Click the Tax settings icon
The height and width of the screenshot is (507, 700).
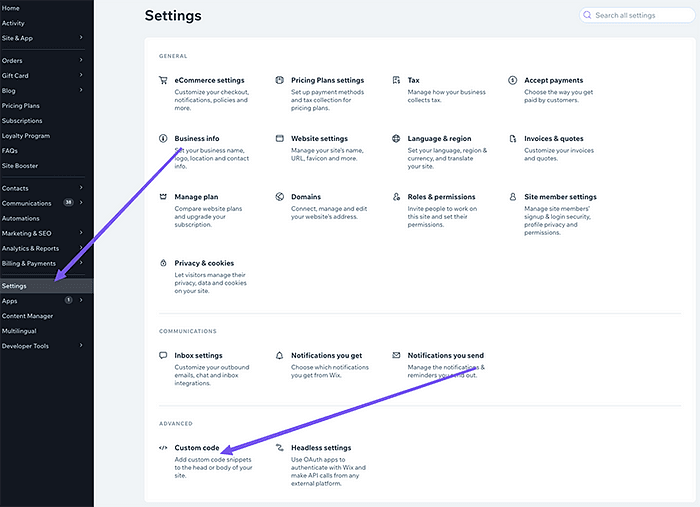coord(397,80)
